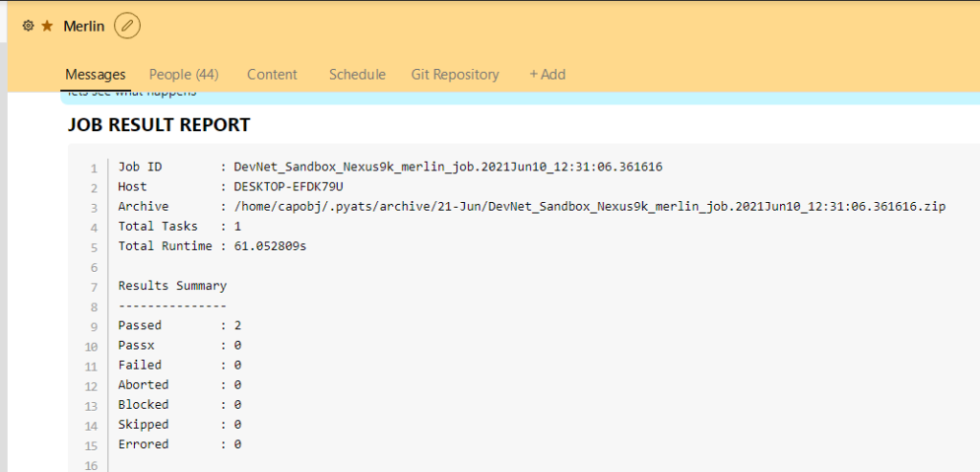
Task: Click the Merlin space title
Action: [x=84, y=26]
